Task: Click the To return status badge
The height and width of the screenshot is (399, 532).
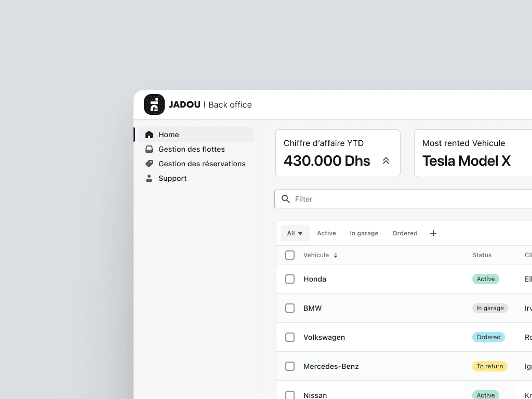Action: pyautogui.click(x=490, y=366)
